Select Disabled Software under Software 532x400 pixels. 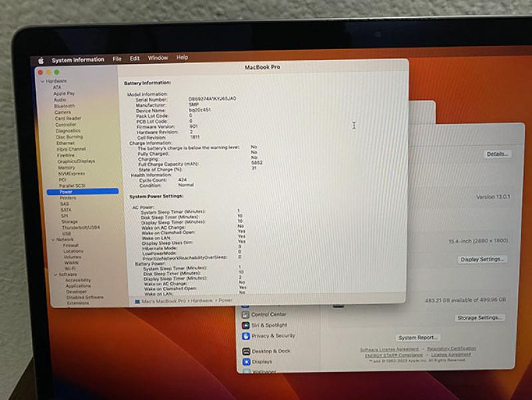click(x=85, y=297)
